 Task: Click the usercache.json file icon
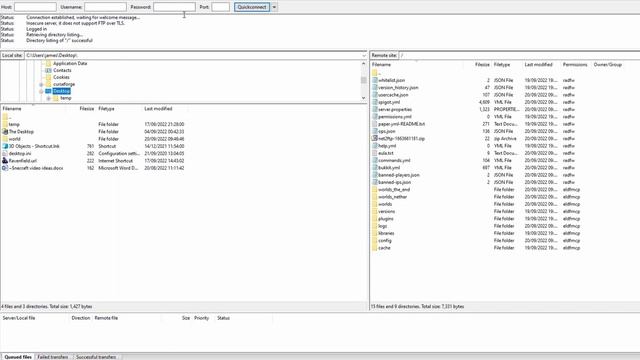tap(375, 95)
